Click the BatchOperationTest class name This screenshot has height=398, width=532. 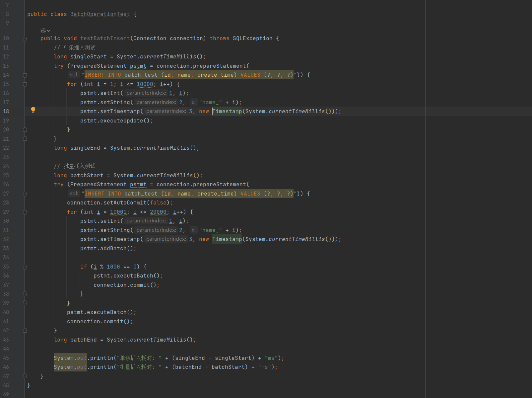[x=100, y=14]
